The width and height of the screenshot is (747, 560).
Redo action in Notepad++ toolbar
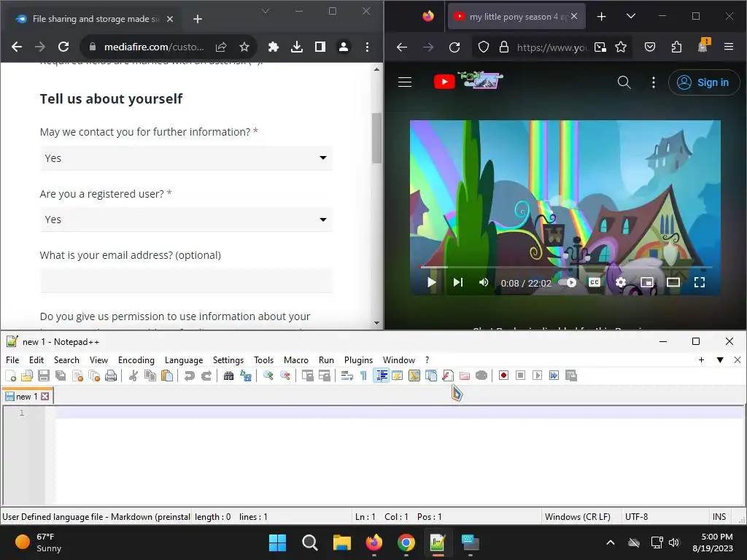pos(206,376)
